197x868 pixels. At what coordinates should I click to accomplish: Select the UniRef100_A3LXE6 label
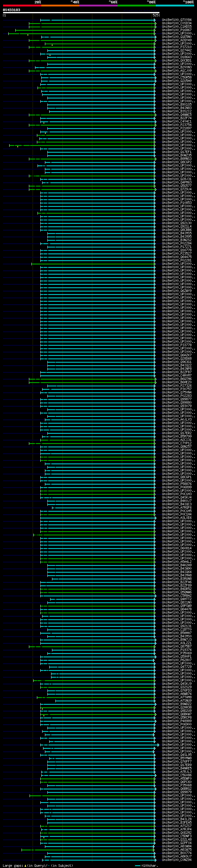click(x=177, y=518)
